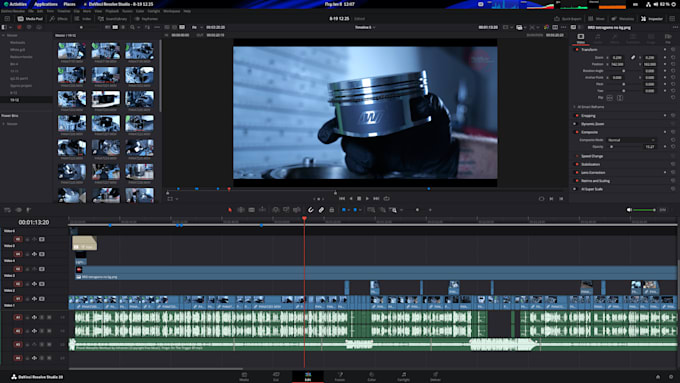The width and height of the screenshot is (680, 383).
Task: Click the system volume icon in tray
Action: pos(655,4)
